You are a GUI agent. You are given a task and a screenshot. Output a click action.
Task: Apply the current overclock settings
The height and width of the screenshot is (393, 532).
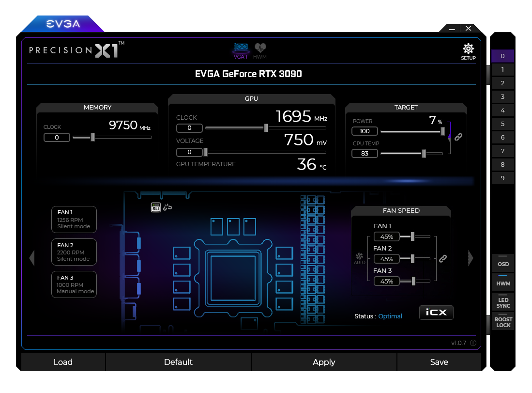point(324,362)
